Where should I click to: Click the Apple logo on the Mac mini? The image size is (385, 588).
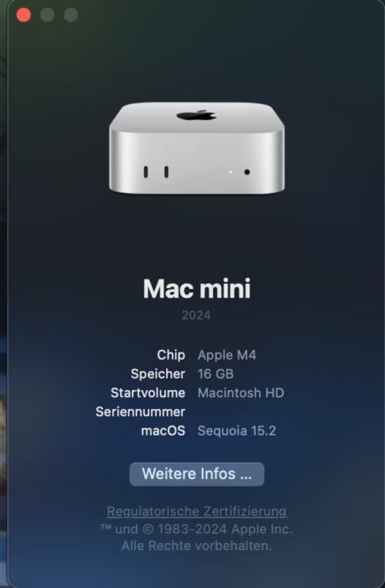click(197, 115)
